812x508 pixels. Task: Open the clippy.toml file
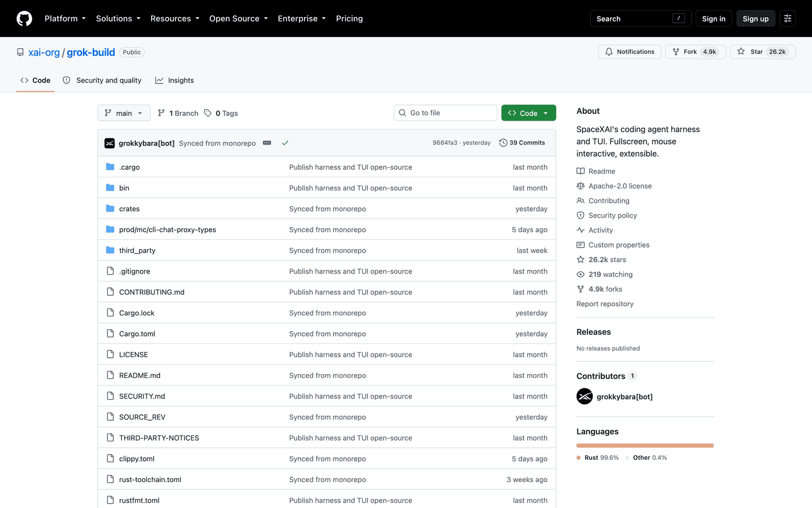137,459
